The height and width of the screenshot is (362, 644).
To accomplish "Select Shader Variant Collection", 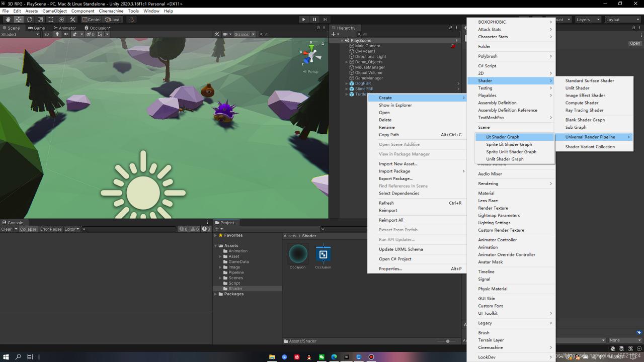I will point(594,147).
